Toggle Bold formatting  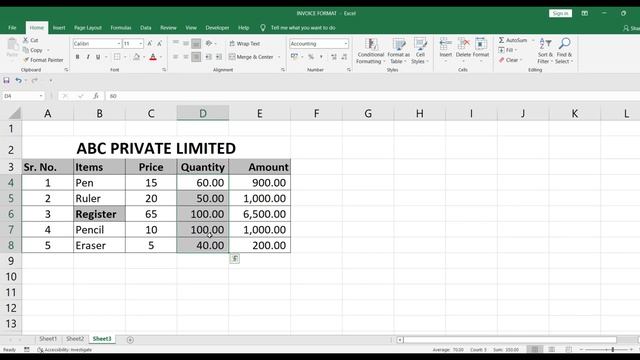point(77,57)
